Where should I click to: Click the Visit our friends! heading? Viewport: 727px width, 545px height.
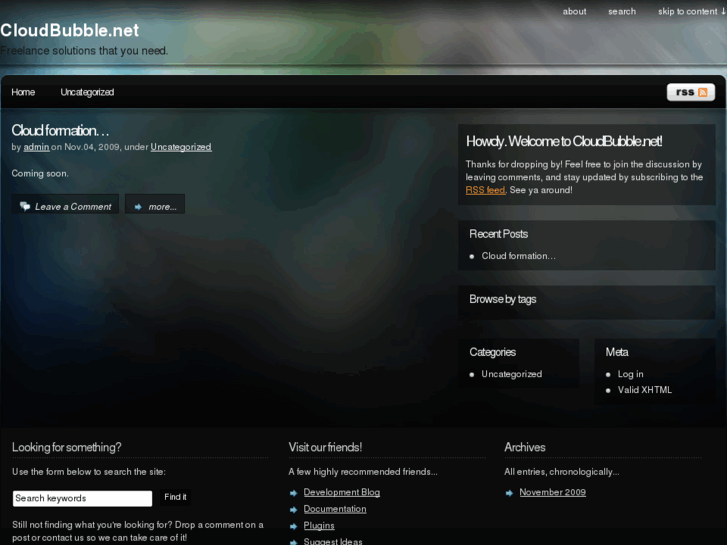pyautogui.click(x=325, y=447)
